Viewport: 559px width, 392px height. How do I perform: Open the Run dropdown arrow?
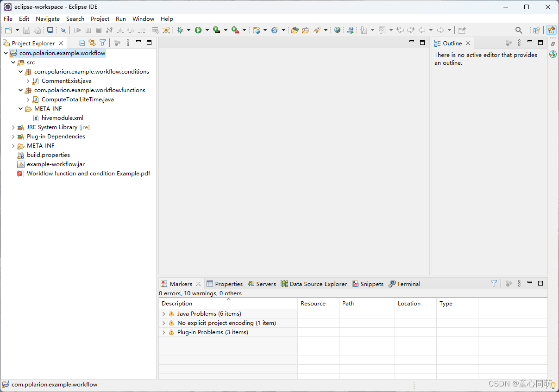(207, 30)
